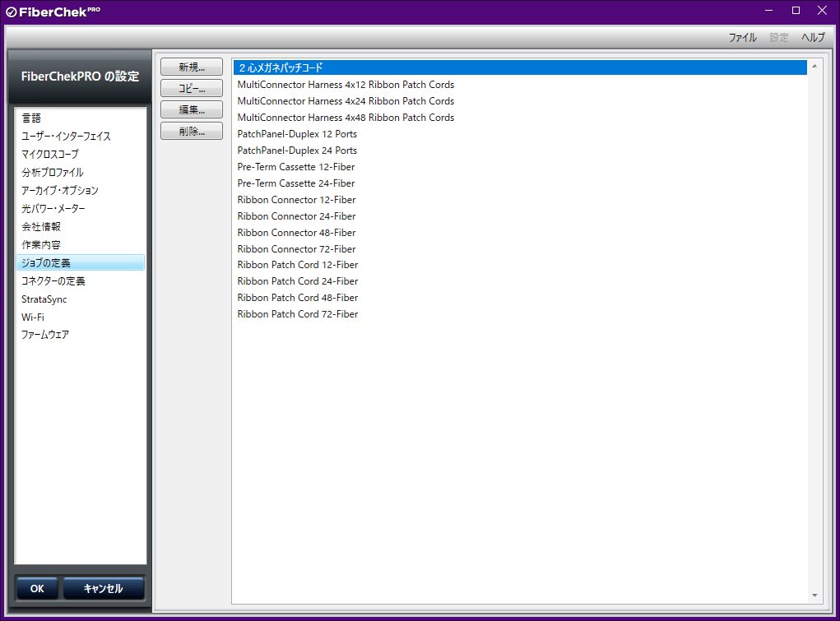The height and width of the screenshot is (621, 840).
Task: Select Pre-Term Cassette 24-Fiber job
Action: coord(520,183)
